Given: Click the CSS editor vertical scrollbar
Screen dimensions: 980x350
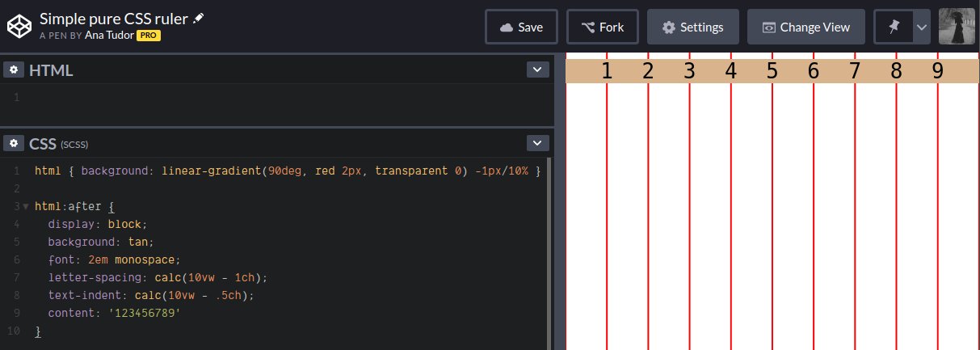Looking at the screenshot, I should pyautogui.click(x=549, y=254).
